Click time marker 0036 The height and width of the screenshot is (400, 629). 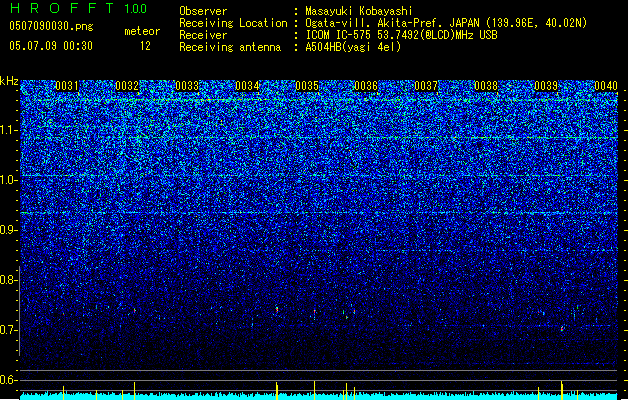click(x=366, y=86)
